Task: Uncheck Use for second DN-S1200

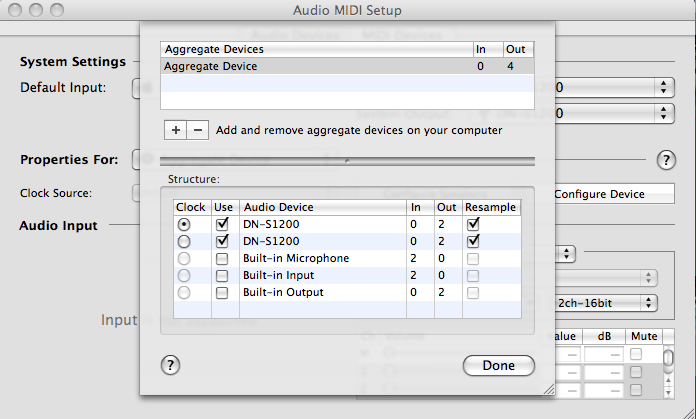Action: point(222,241)
